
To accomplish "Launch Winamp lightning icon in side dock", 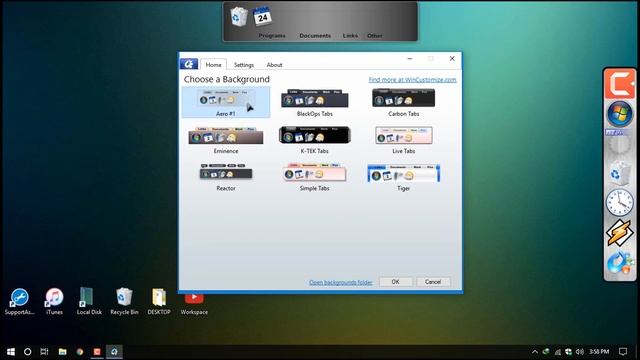I will pos(620,233).
